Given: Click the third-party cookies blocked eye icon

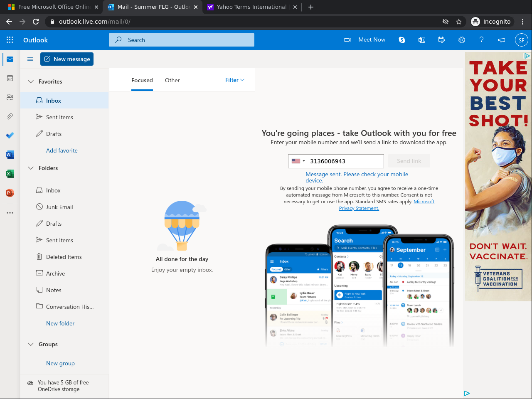Looking at the screenshot, I should point(446,22).
